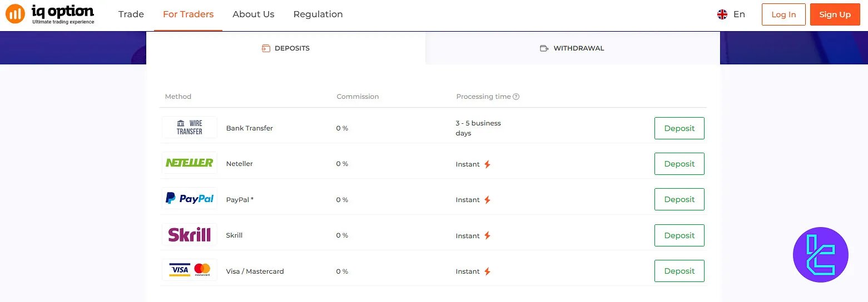This screenshot has height=302, width=868.
Task: Click the Wire Transfer logo icon
Action: point(189,128)
